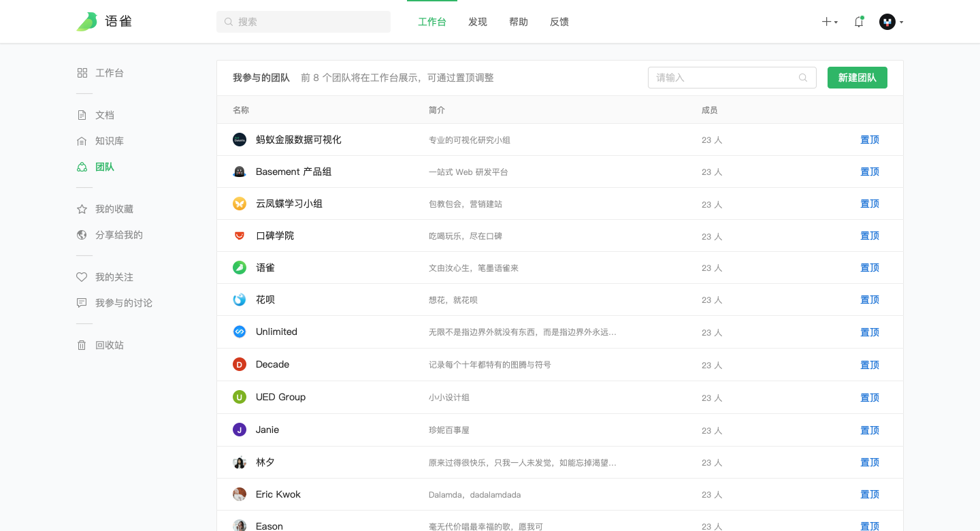
Task: Click the Yuque bird logo
Action: point(87,22)
